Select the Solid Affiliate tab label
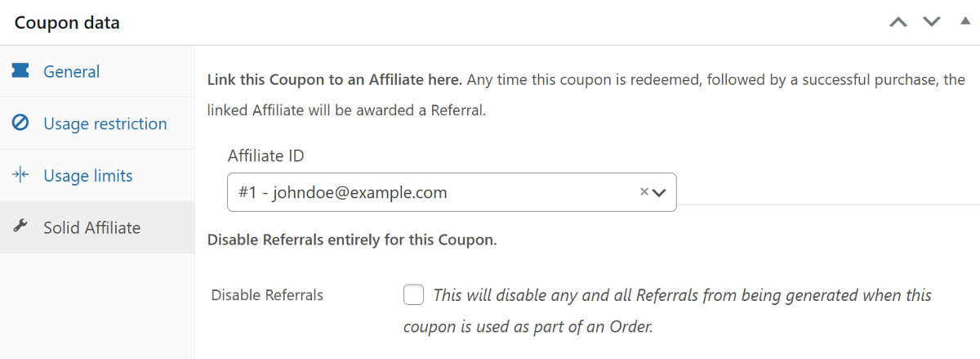980x359 pixels. tap(92, 227)
